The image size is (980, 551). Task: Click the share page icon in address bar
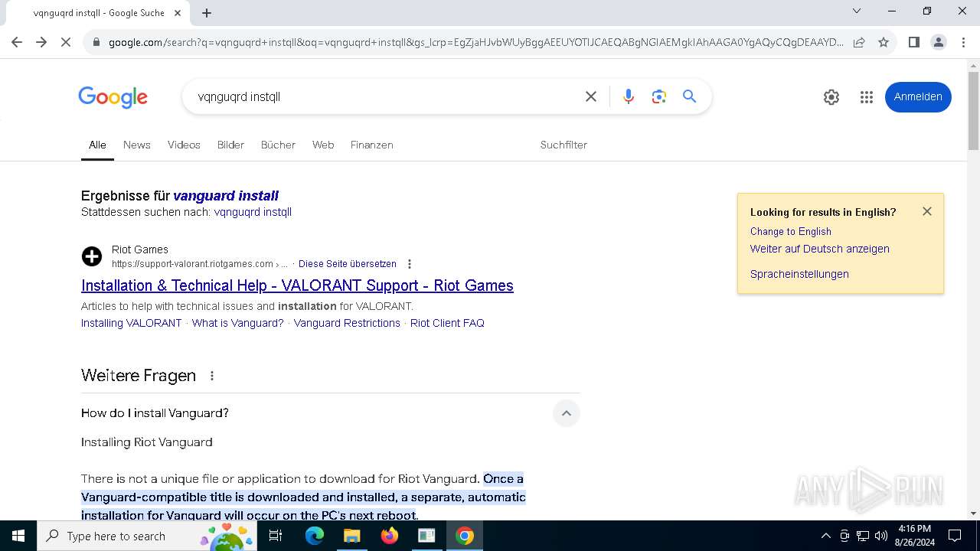[859, 42]
